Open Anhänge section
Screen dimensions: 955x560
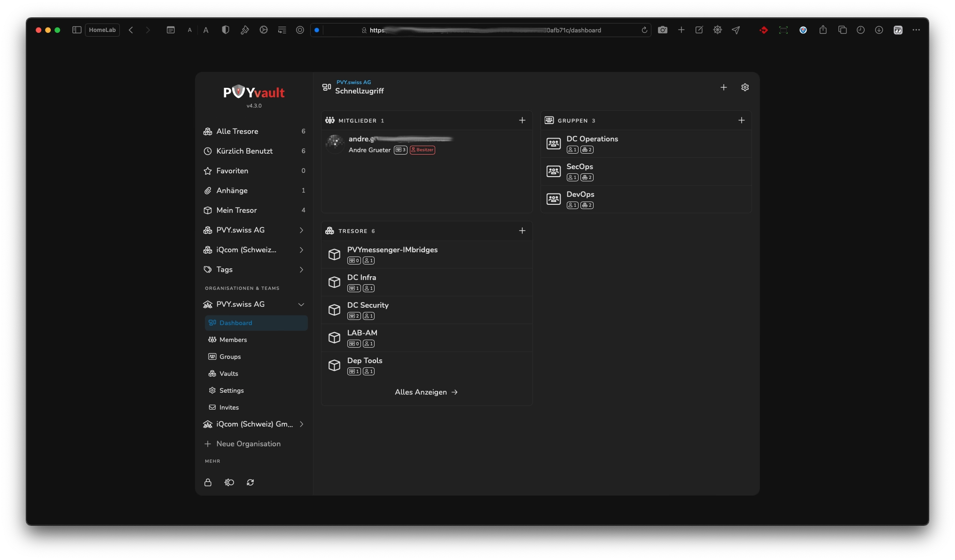254,191
